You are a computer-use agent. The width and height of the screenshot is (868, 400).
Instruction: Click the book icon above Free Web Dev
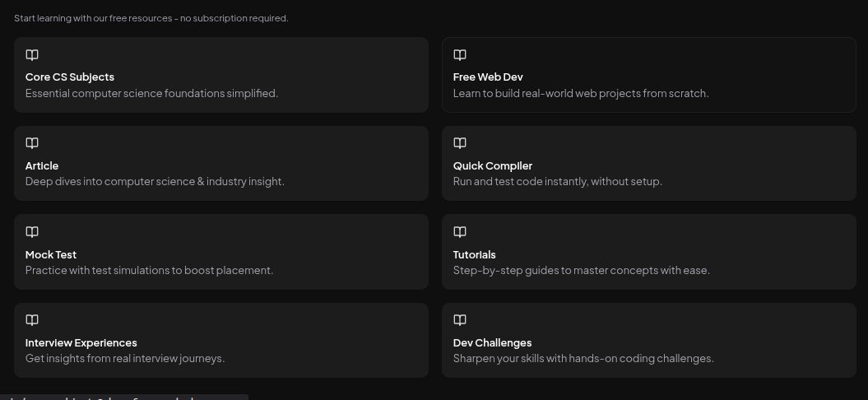click(x=459, y=55)
